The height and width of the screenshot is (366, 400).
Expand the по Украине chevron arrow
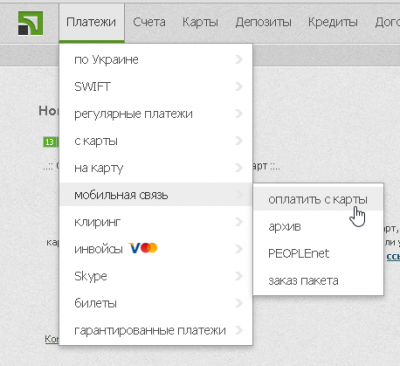[239, 60]
